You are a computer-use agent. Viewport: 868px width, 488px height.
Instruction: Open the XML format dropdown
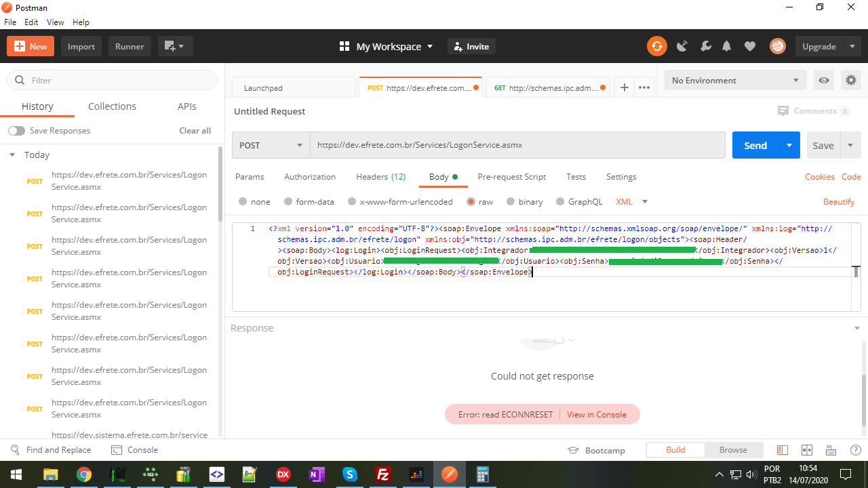point(631,202)
